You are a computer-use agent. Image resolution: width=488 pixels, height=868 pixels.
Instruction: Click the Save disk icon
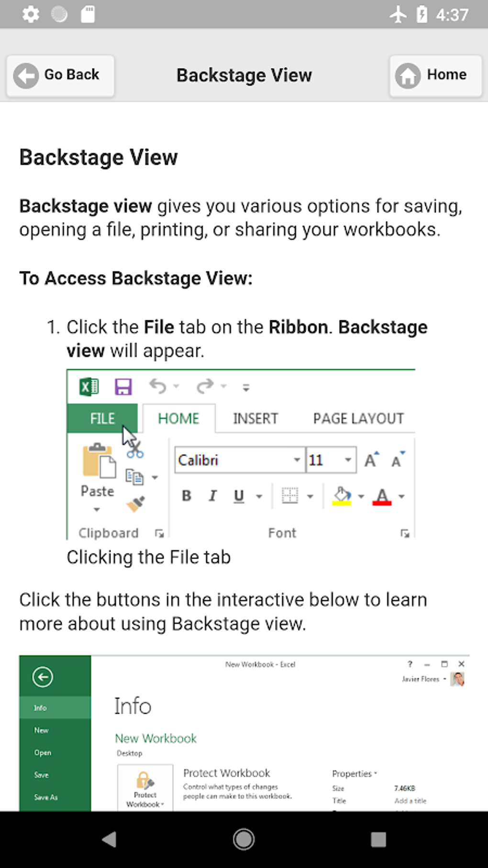point(123,386)
